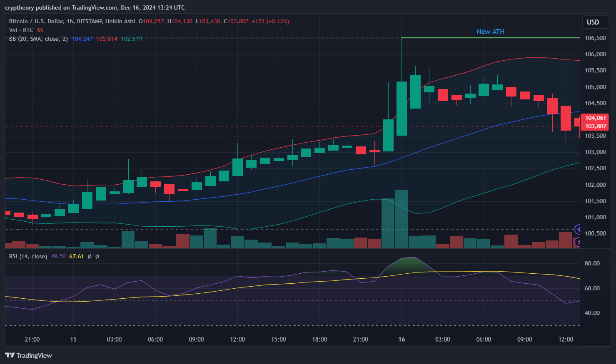Click the Vol · BTC indicator legend

(x=21, y=30)
